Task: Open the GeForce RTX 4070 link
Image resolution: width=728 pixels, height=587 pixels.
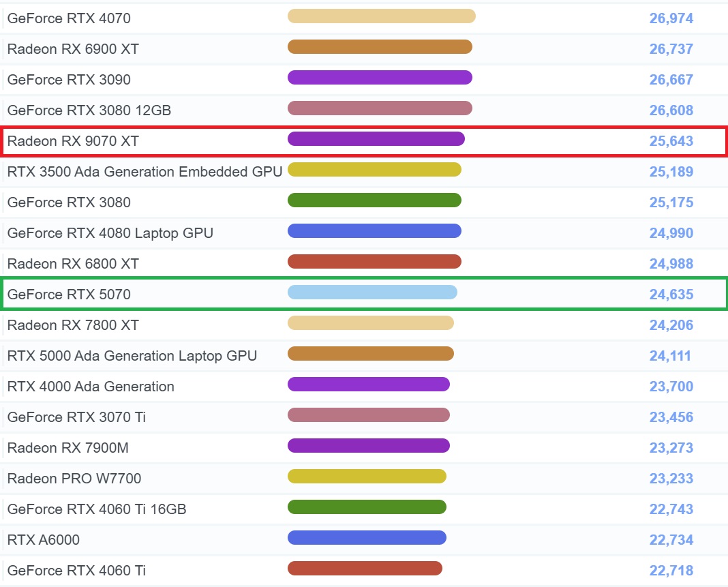Action: pyautogui.click(x=69, y=18)
